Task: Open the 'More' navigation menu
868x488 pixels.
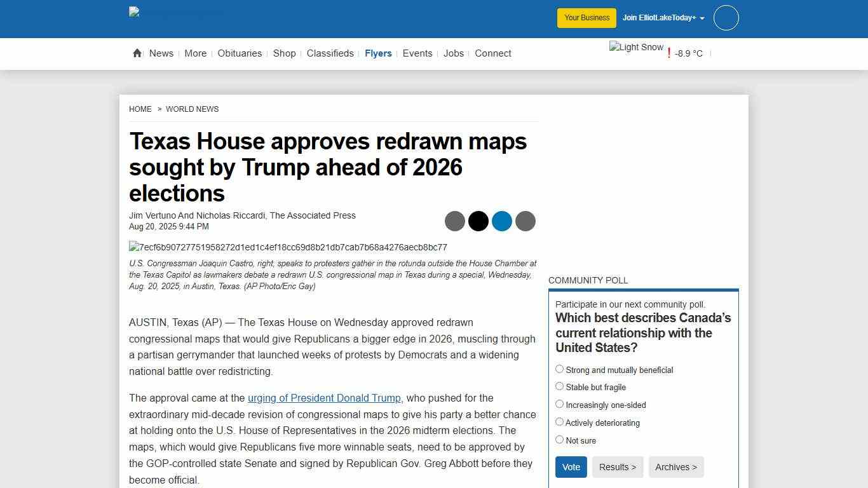Action: (x=195, y=53)
